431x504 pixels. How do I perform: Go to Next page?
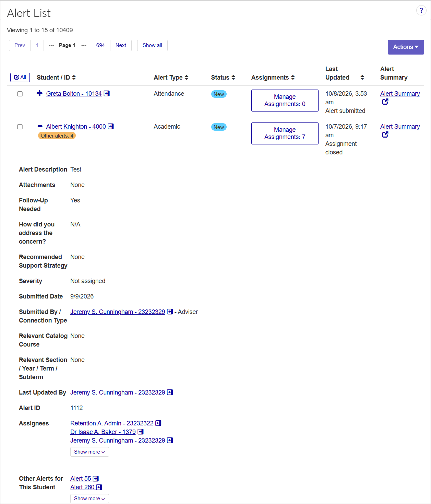coord(121,45)
